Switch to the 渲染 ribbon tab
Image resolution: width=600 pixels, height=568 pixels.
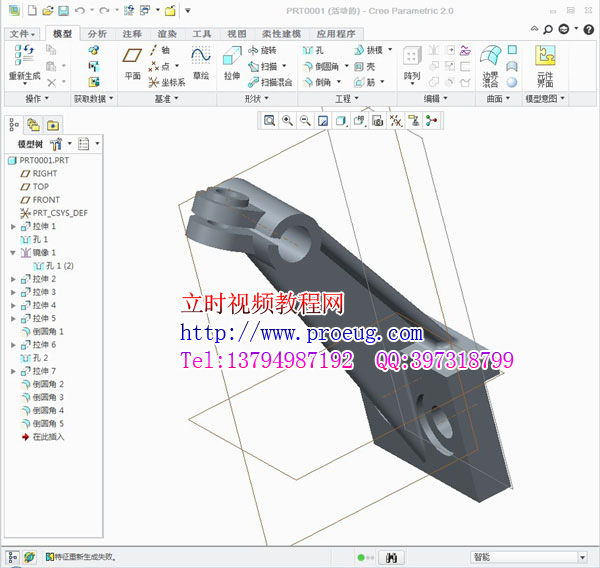pos(167,34)
